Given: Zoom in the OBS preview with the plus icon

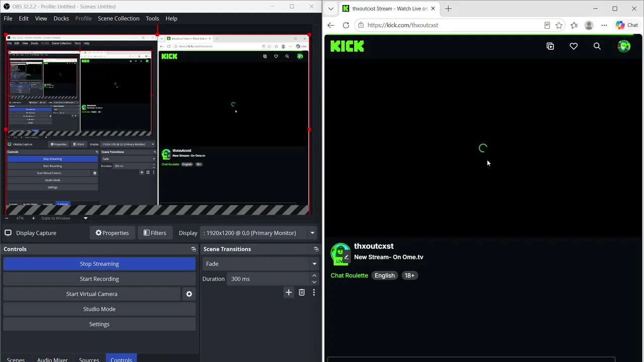Looking at the screenshot, I should [x=33, y=218].
